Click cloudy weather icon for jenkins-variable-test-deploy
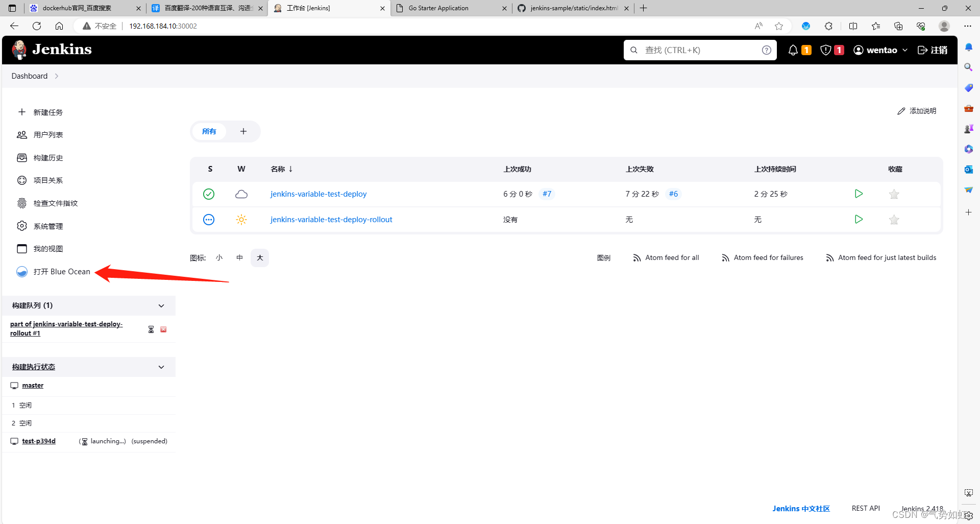This screenshot has width=980, height=524. click(241, 194)
